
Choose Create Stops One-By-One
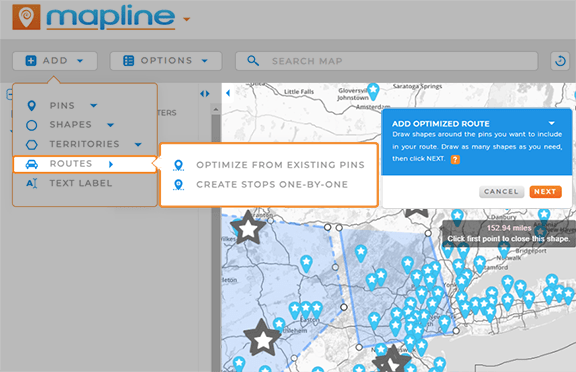[x=272, y=184]
